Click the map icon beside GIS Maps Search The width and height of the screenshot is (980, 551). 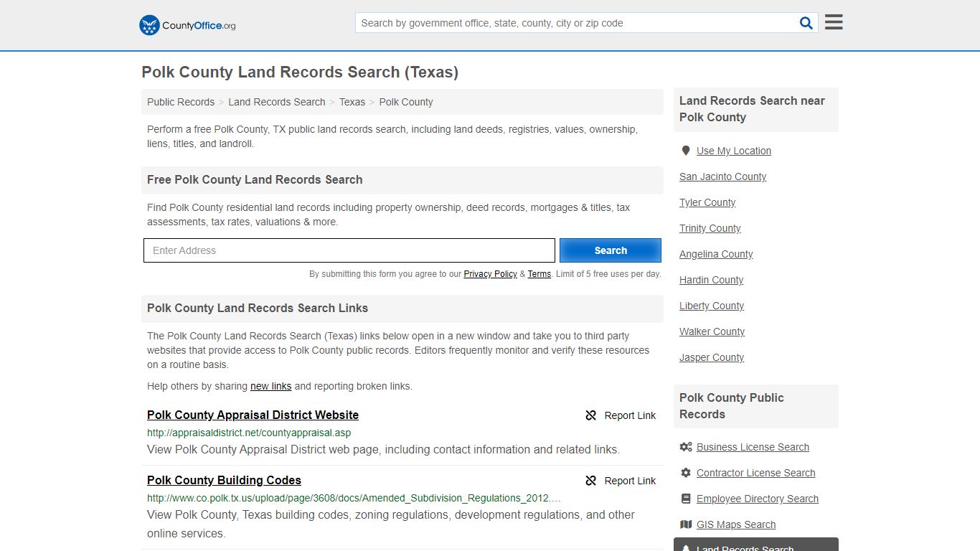point(686,524)
